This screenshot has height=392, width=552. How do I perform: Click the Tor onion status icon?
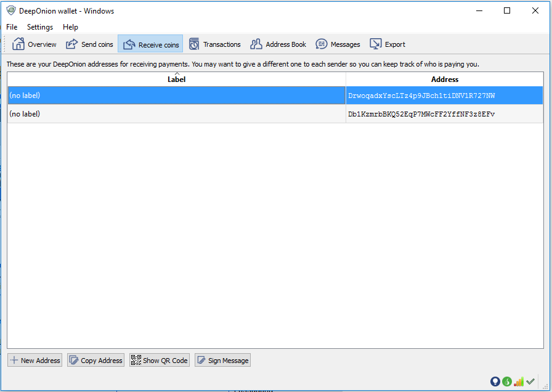pyautogui.click(x=495, y=382)
